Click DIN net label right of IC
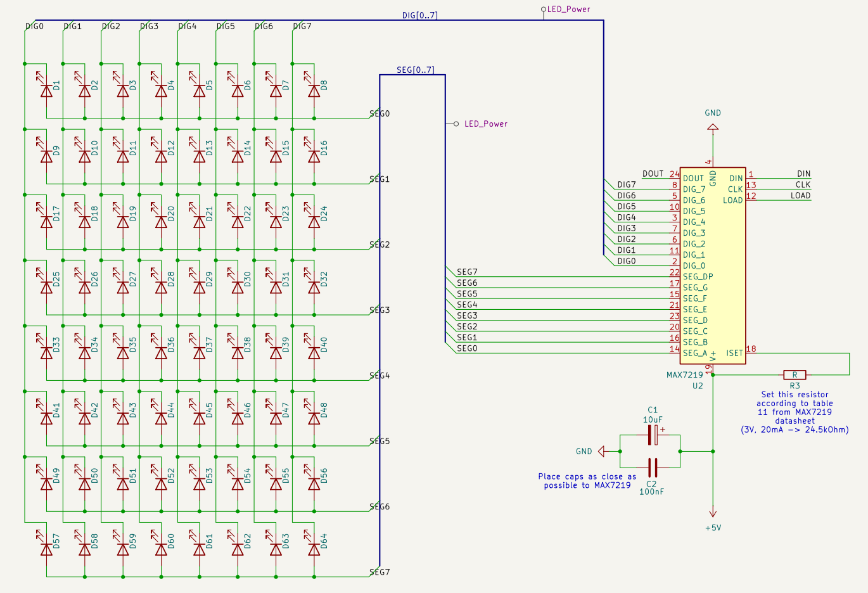The height and width of the screenshot is (593, 868). tap(803, 174)
